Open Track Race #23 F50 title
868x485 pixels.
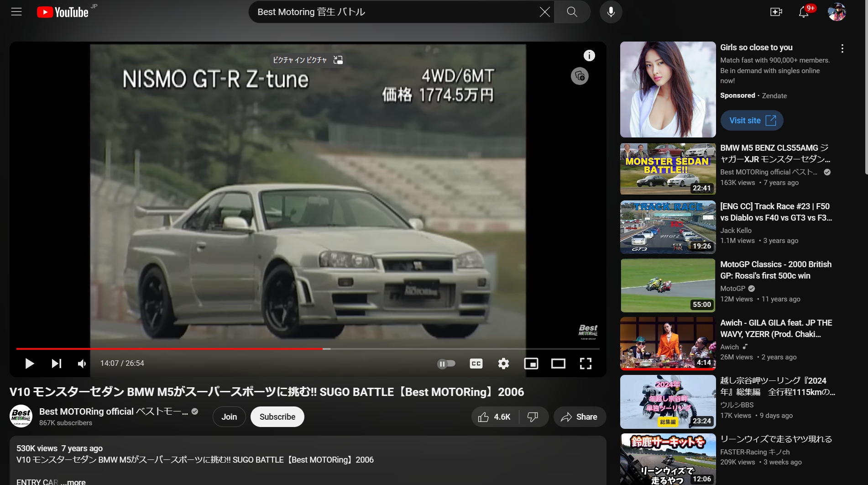tap(776, 212)
